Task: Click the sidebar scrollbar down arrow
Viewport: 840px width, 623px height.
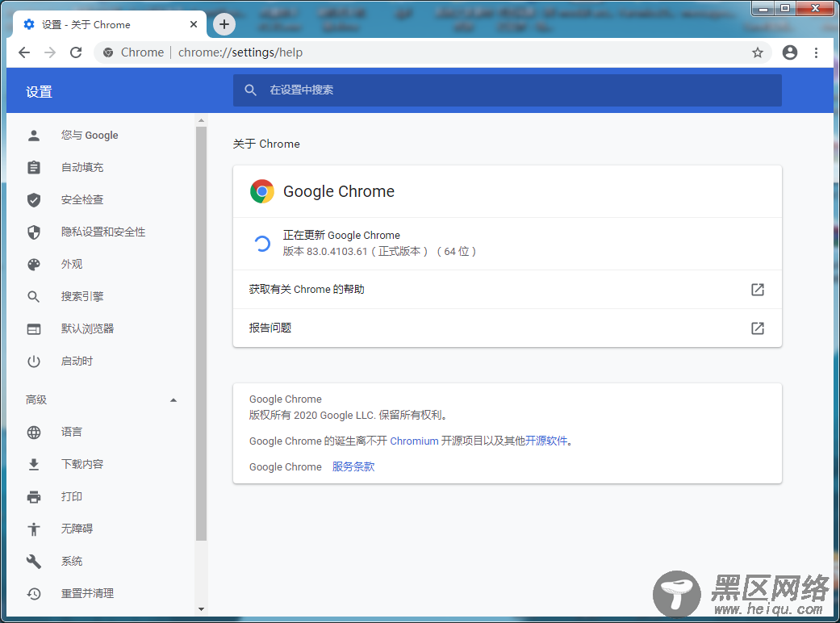Action: pyautogui.click(x=202, y=609)
